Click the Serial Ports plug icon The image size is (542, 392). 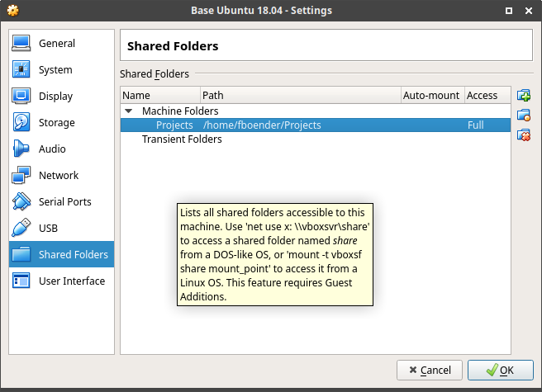(x=21, y=201)
